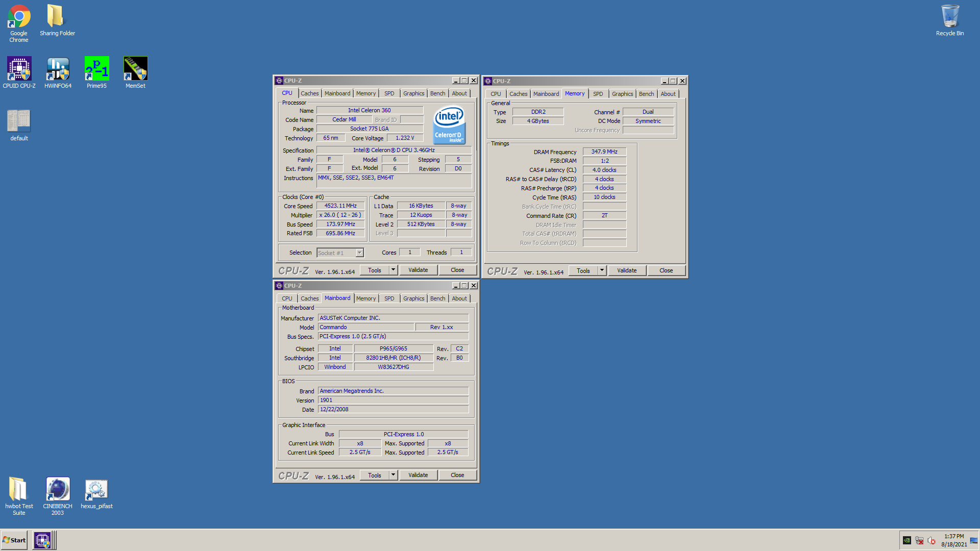Click Validate in the Memory window
The image size is (980, 551).
[x=627, y=270]
